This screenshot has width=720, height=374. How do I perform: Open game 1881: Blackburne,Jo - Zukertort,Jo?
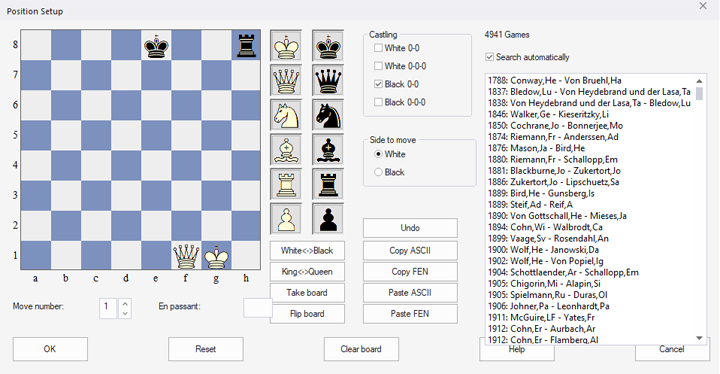point(554,171)
